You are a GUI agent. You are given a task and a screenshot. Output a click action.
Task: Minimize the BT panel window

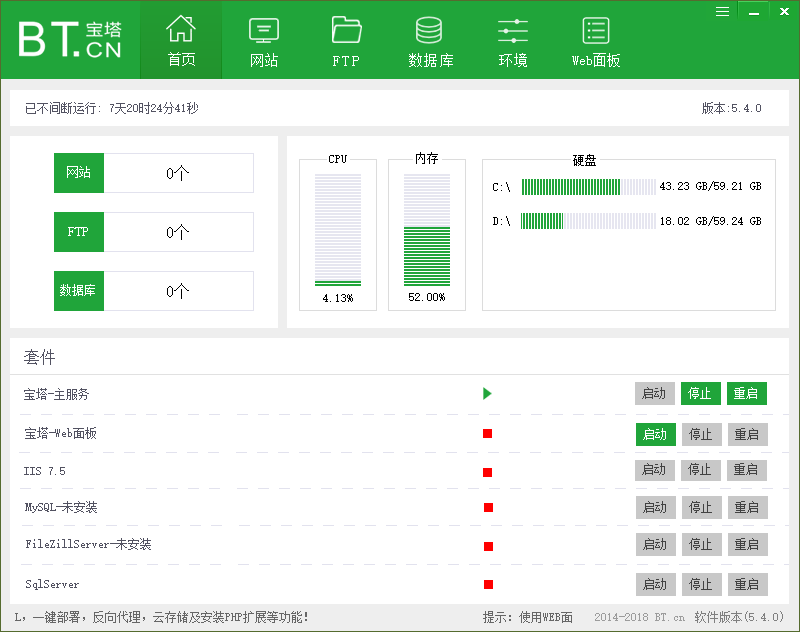pos(753,11)
